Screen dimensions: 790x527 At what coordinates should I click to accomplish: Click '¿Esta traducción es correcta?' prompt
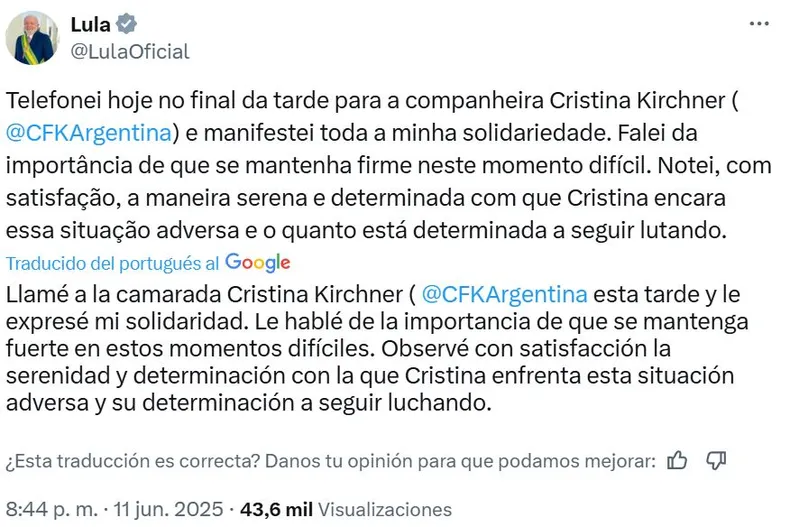[132, 461]
